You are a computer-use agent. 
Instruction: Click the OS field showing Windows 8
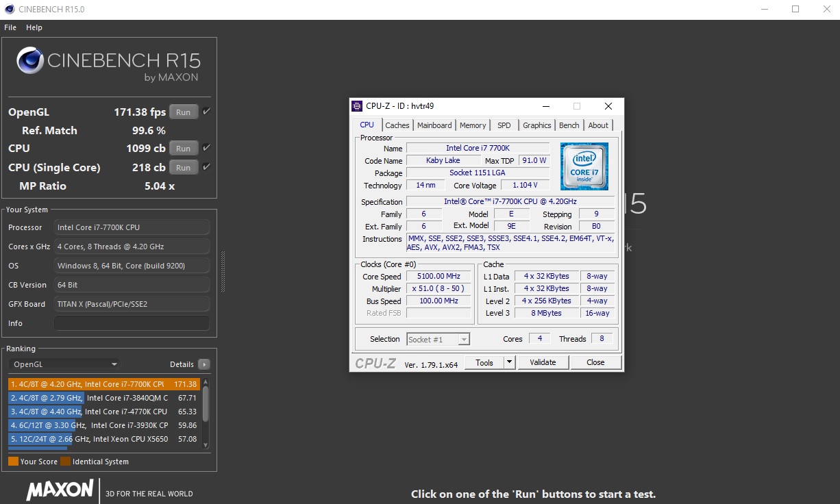pyautogui.click(x=132, y=266)
